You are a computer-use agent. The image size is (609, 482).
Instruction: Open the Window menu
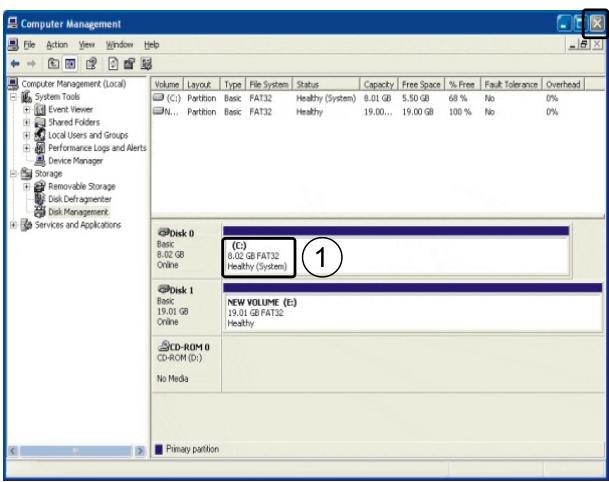pos(120,45)
